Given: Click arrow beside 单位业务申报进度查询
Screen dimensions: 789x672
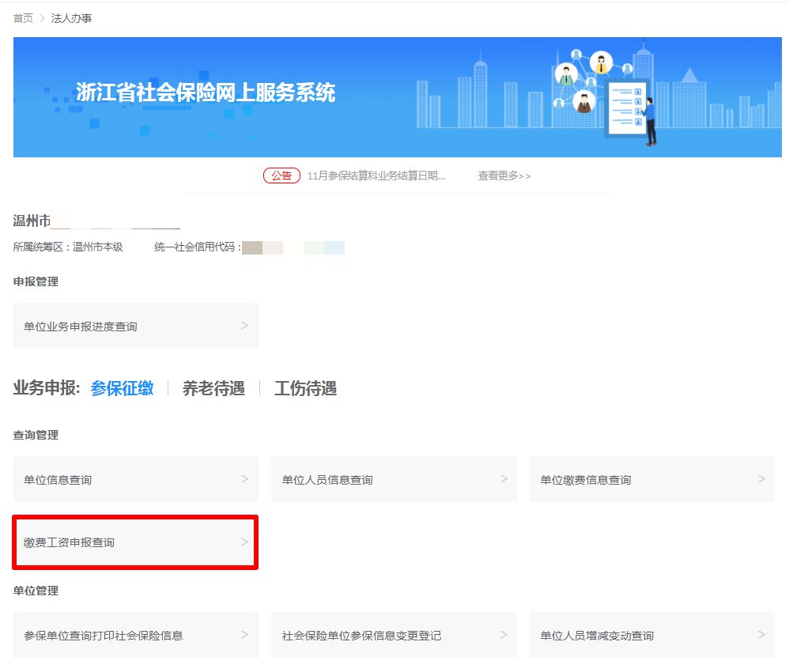Looking at the screenshot, I should (x=244, y=326).
